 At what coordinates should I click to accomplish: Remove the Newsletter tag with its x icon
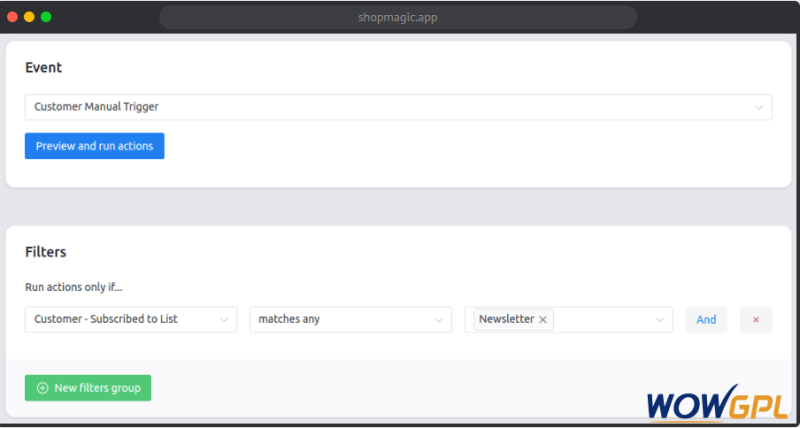pos(543,320)
